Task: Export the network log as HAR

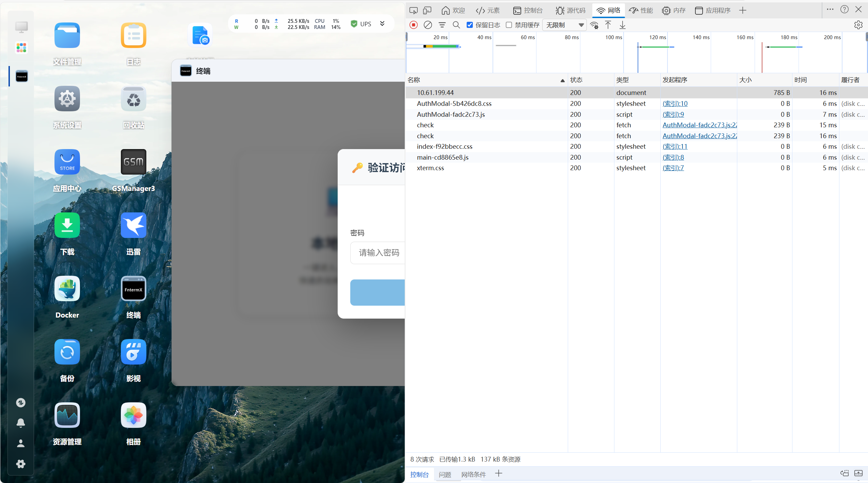Action: click(x=622, y=25)
